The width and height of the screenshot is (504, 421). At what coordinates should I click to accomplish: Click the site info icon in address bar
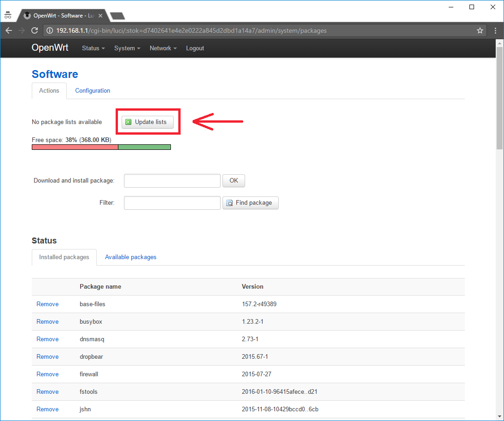[50, 30]
